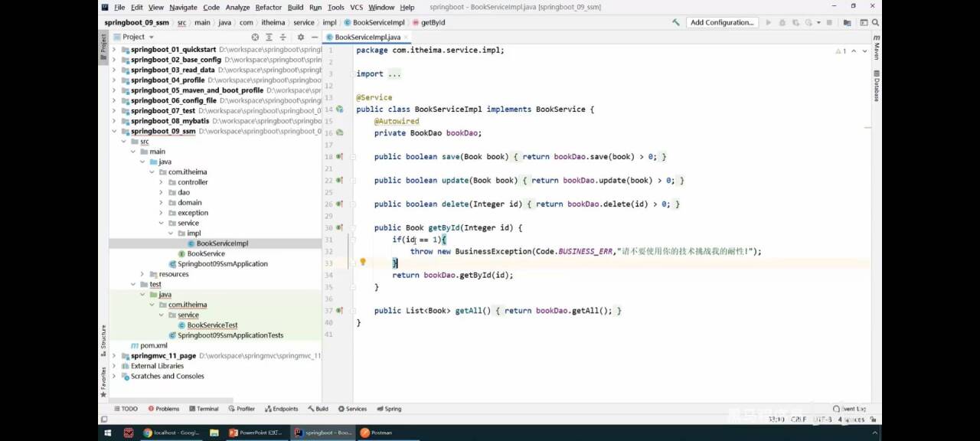Expand the resources folder
This screenshot has height=441, width=980.
[142, 274]
